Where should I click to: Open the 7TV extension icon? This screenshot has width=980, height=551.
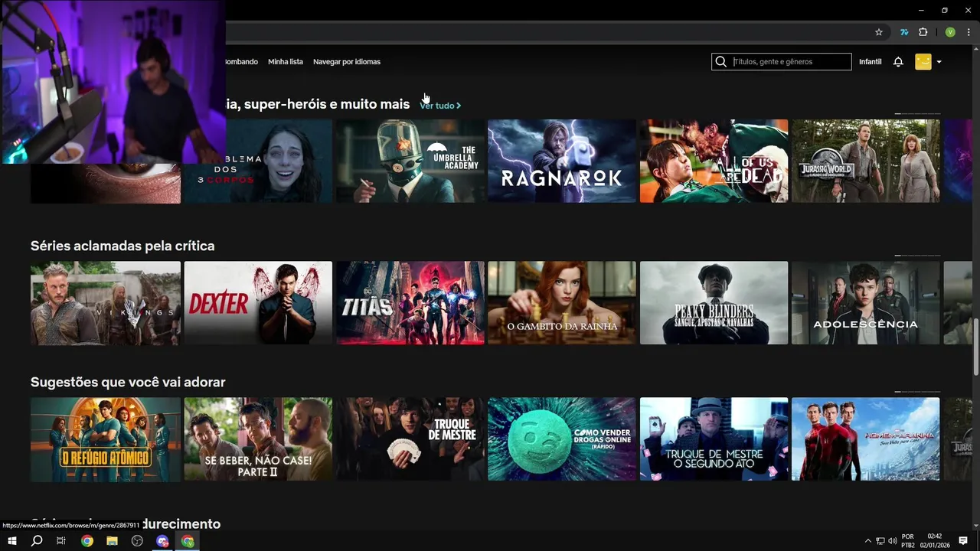coord(904,32)
